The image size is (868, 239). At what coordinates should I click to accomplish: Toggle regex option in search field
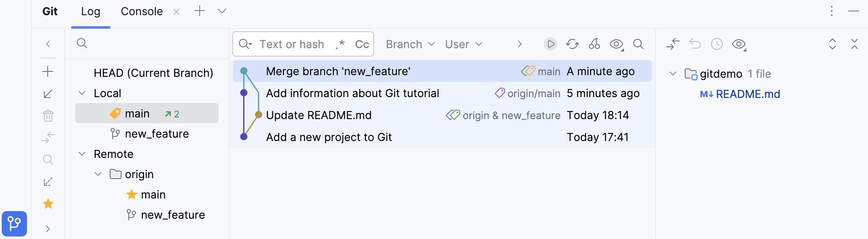(340, 44)
